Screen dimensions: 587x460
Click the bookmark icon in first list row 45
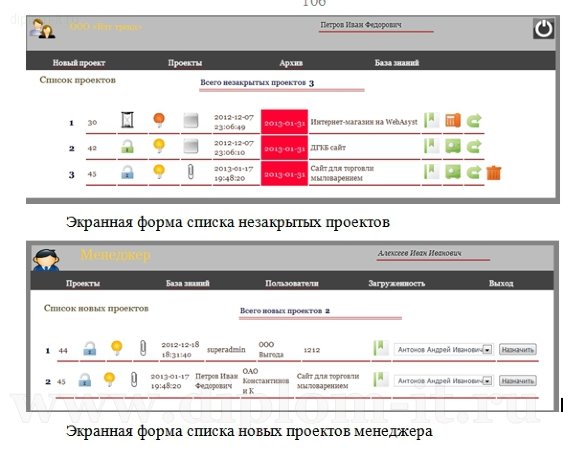coord(431,172)
